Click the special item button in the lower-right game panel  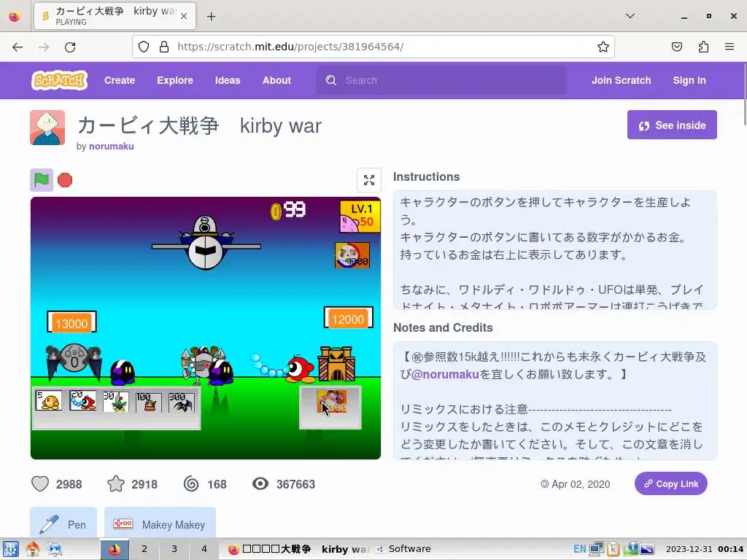(x=332, y=402)
